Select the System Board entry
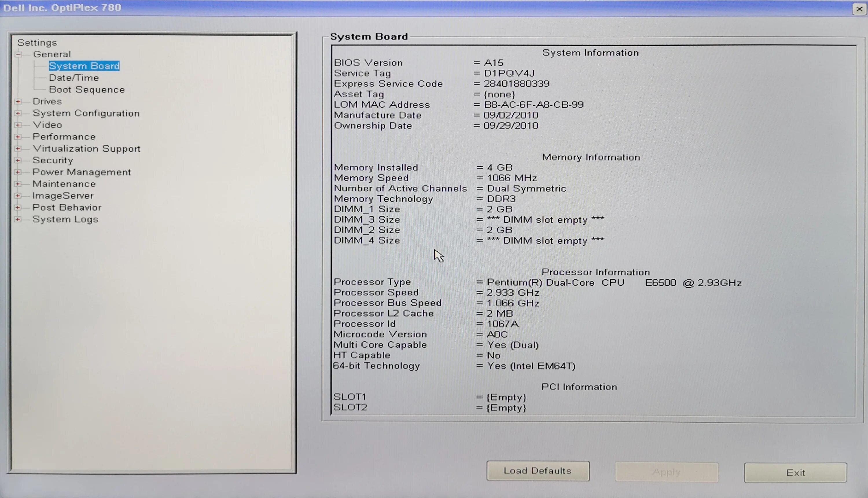 [x=84, y=66]
